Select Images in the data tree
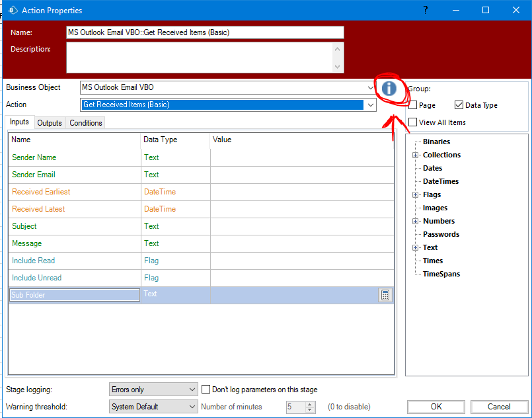Image resolution: width=532 pixels, height=418 pixels. [x=435, y=208]
